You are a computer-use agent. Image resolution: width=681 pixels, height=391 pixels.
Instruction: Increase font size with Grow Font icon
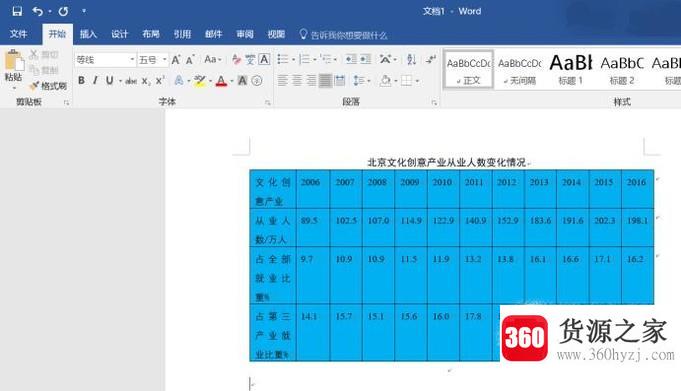(x=176, y=60)
